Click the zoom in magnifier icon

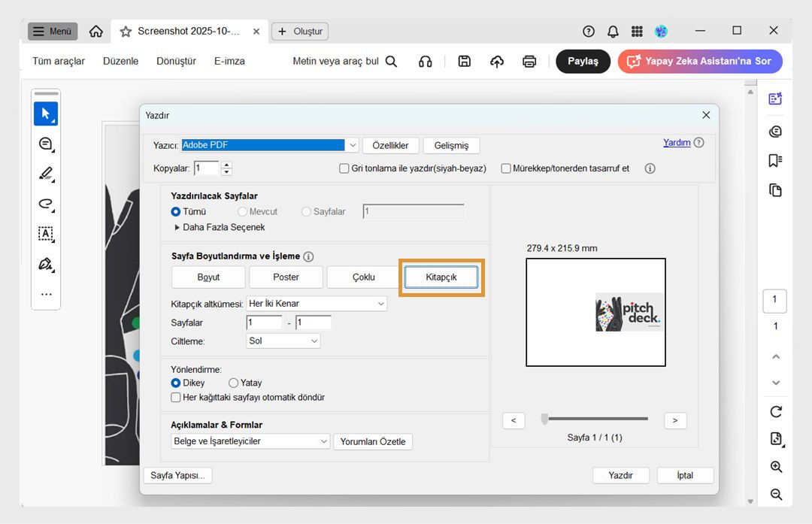pos(776,467)
